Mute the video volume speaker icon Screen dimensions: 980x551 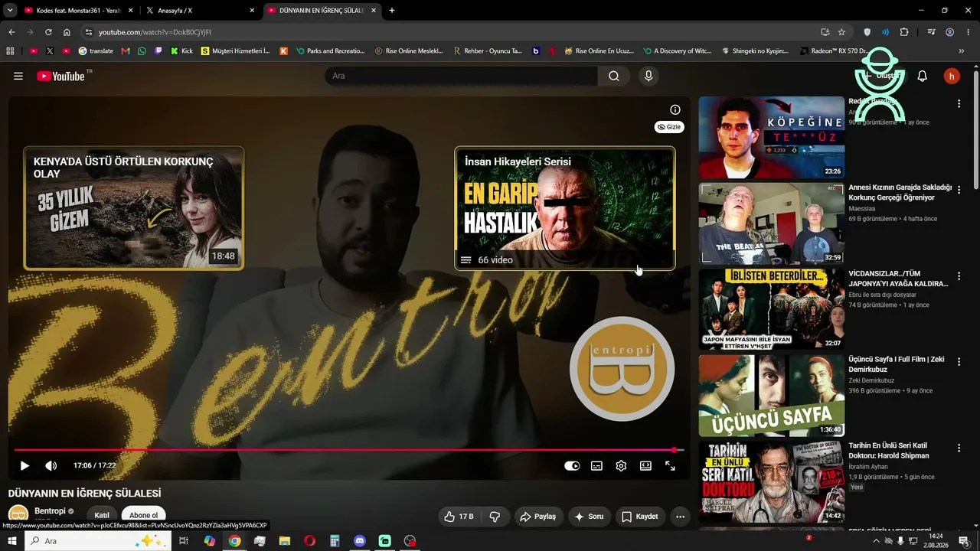[51, 465]
